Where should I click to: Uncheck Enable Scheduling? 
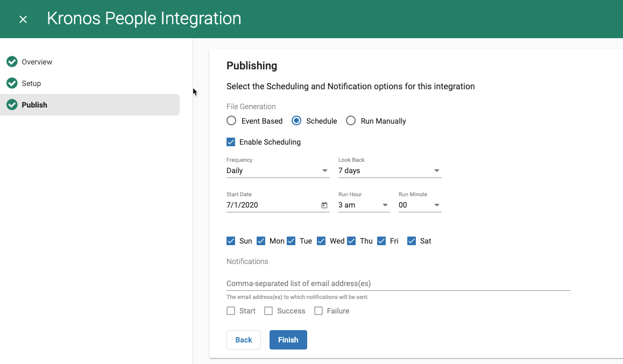(x=231, y=142)
